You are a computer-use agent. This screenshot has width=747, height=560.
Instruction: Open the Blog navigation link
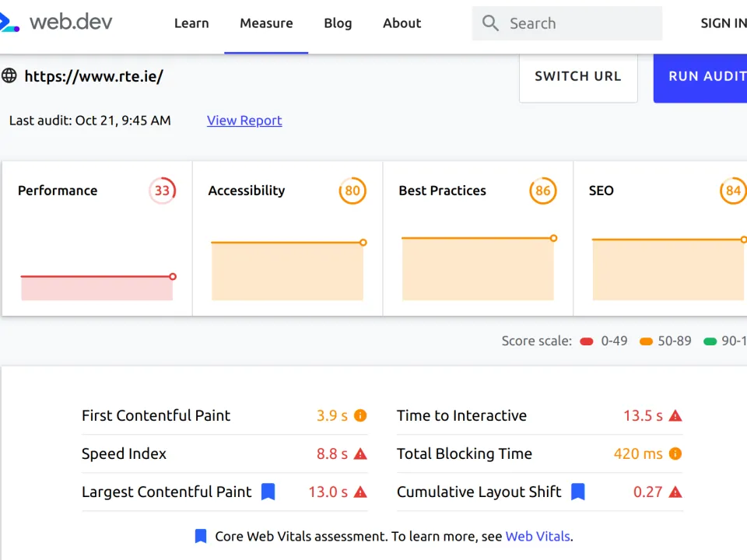tap(338, 23)
